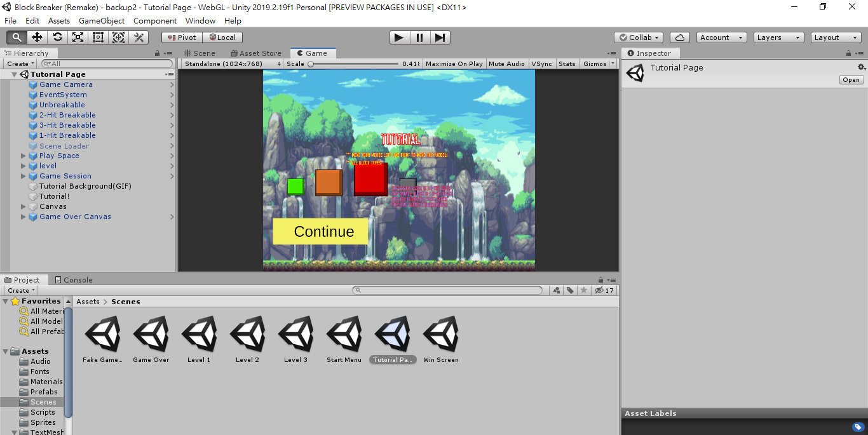Screen dimensions: 868x435
Task: Click the Step frame button
Action: [x=440, y=37]
